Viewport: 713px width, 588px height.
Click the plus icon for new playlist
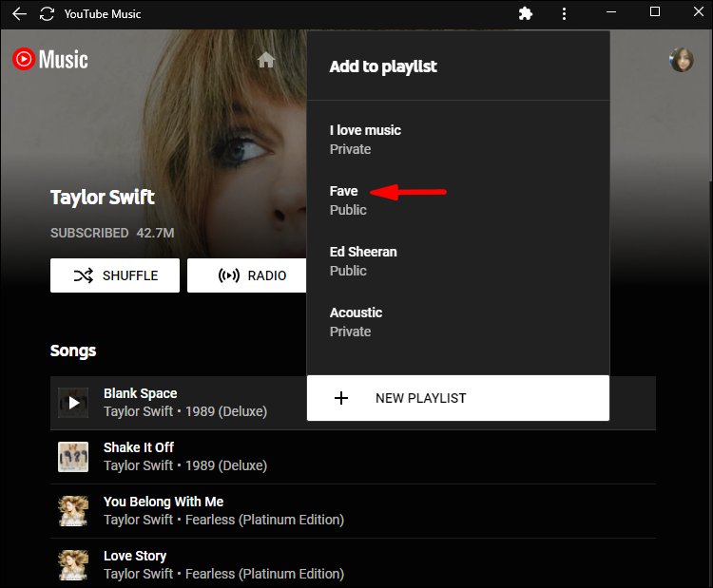(342, 398)
